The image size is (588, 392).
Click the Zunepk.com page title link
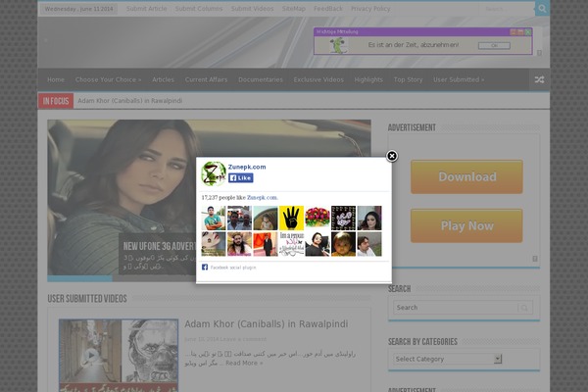(247, 167)
